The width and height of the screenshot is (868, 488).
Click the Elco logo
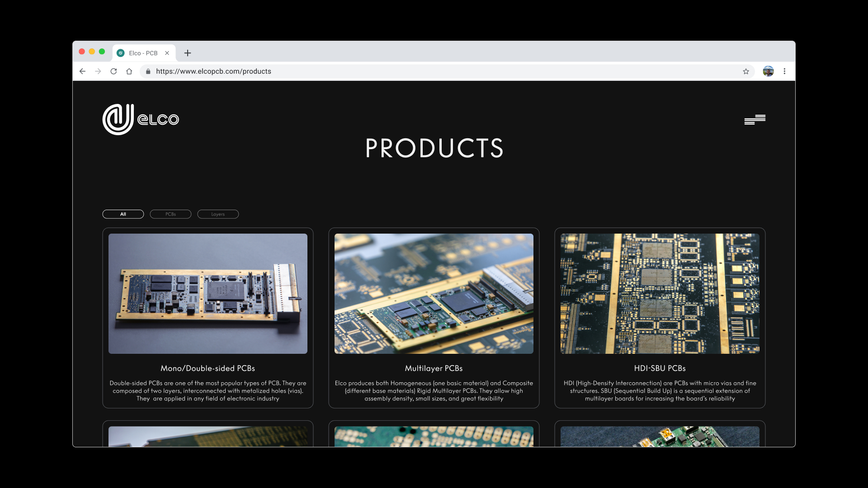tap(141, 119)
